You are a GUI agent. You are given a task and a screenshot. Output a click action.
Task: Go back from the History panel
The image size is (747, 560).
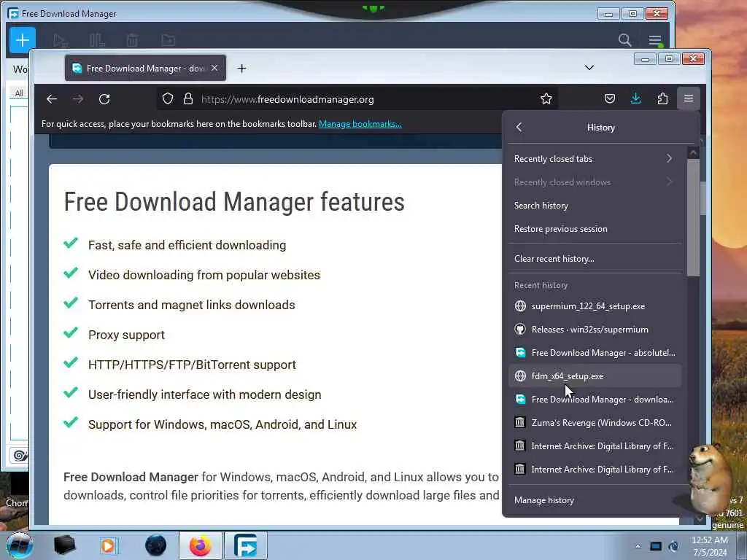[x=519, y=128]
